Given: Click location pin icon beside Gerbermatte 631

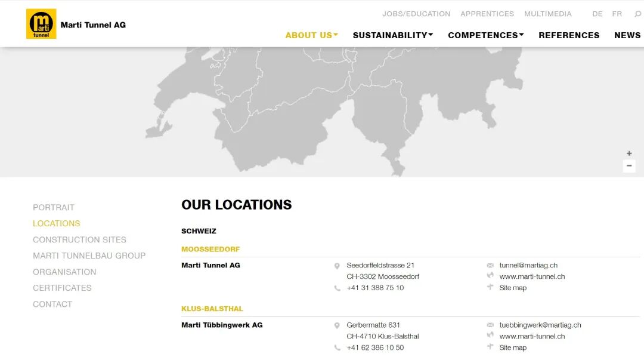Looking at the screenshot, I should (x=337, y=325).
